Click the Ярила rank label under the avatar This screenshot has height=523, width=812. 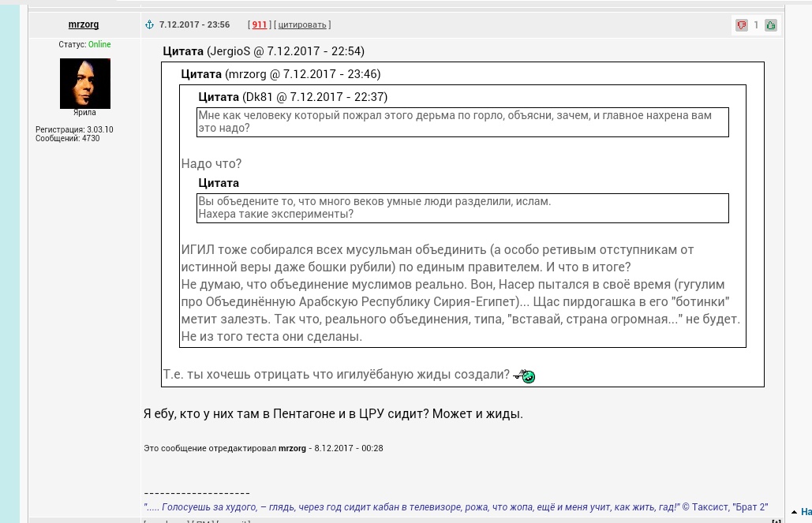pyautogui.click(x=84, y=112)
